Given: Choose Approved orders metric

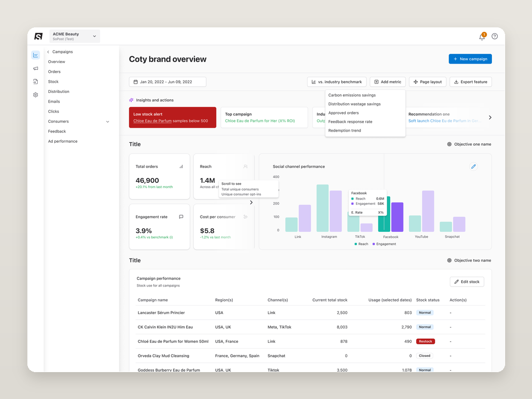Looking at the screenshot, I should [343, 113].
